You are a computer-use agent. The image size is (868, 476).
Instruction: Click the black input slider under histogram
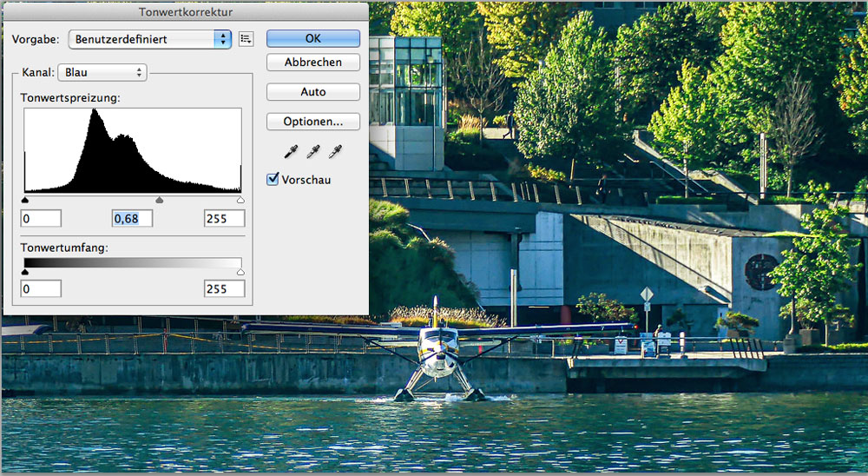[x=25, y=200]
